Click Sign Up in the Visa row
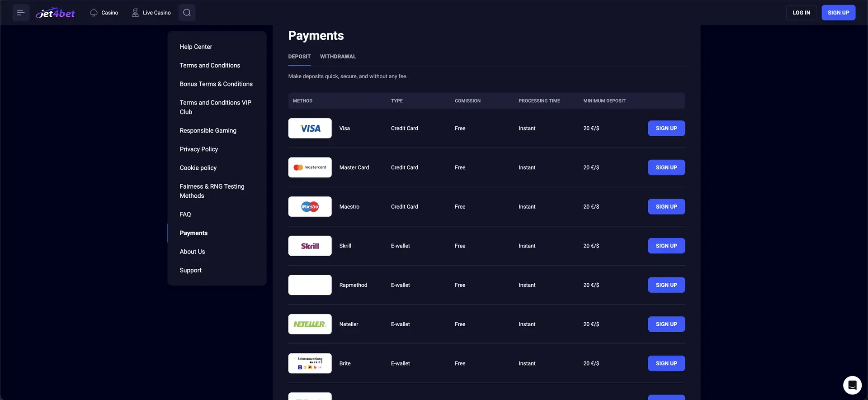Screen dimensions: 868x400 pos(666,129)
